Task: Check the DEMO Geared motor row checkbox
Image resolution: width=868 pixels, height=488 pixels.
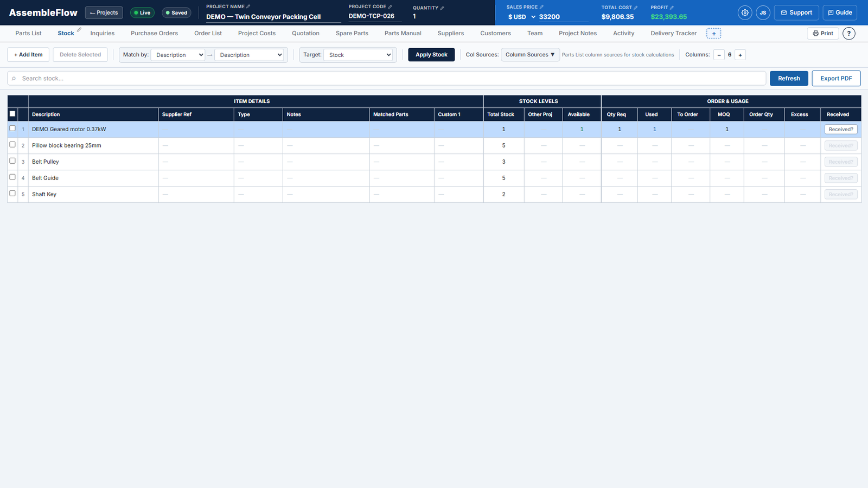Action: click(x=12, y=129)
